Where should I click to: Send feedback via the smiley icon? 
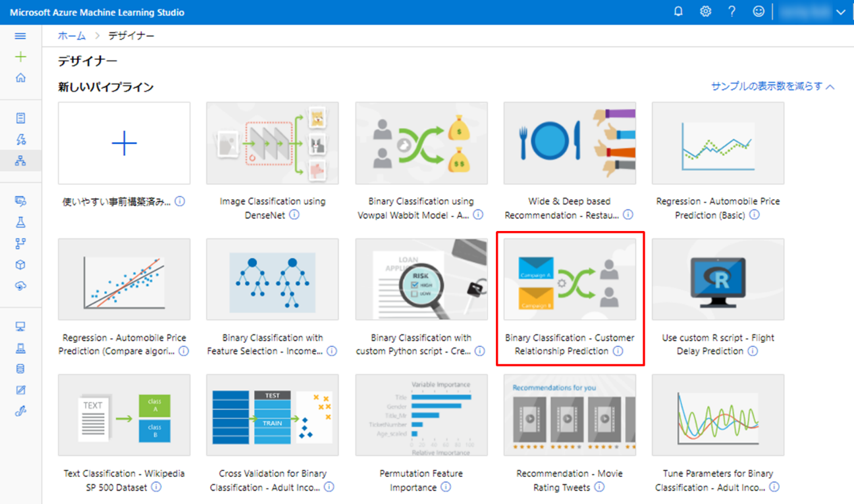(759, 12)
